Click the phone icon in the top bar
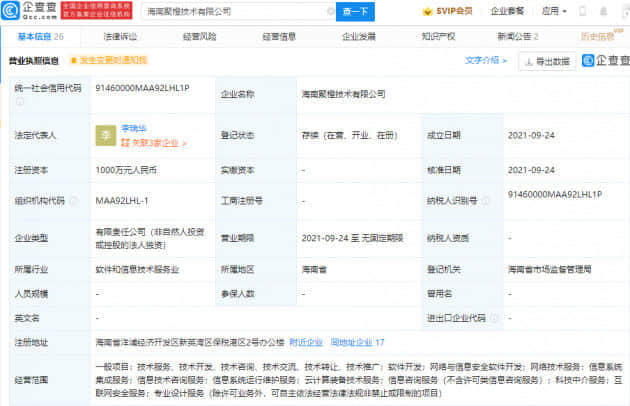630x406 pixels. coord(582,11)
